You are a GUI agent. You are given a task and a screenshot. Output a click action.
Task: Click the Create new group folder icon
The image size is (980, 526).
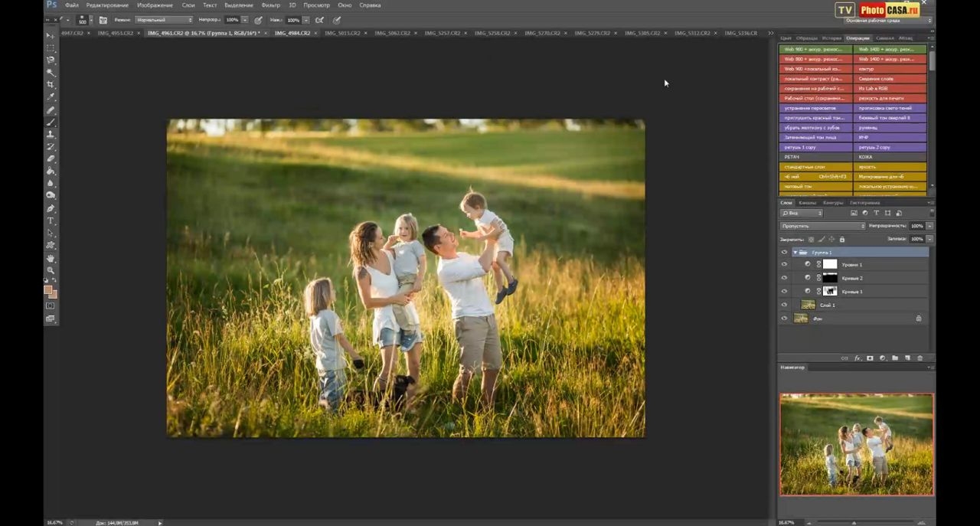click(895, 358)
